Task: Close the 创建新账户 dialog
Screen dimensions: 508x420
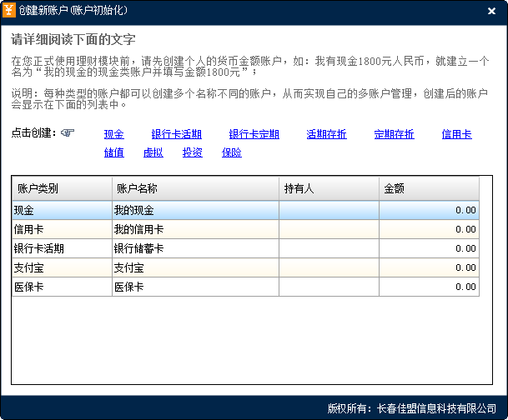Action: click(x=491, y=11)
